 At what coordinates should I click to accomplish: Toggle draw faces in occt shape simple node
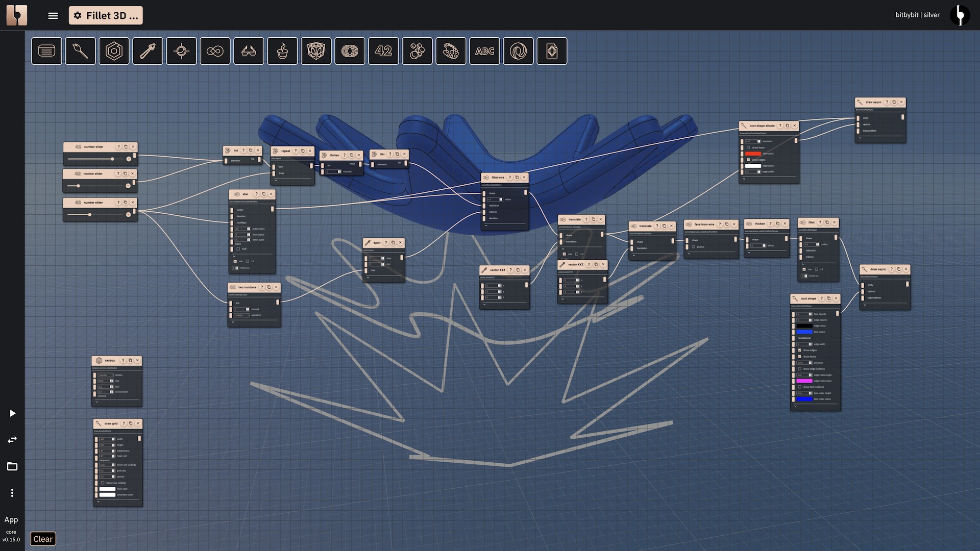[x=748, y=147]
